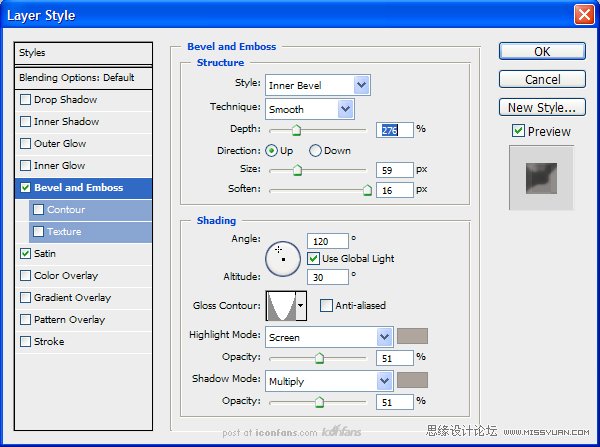
Task: Click the Size value field showing 59
Action: click(395, 170)
